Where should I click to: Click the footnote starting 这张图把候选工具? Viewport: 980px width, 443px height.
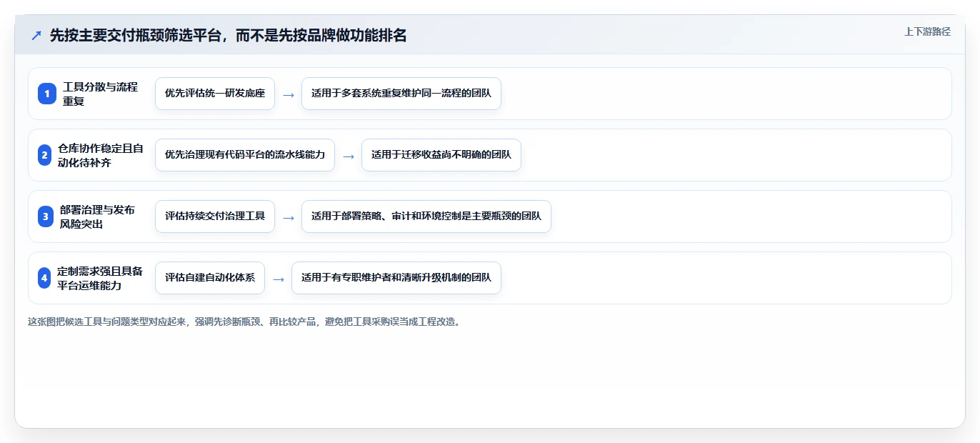click(245, 322)
